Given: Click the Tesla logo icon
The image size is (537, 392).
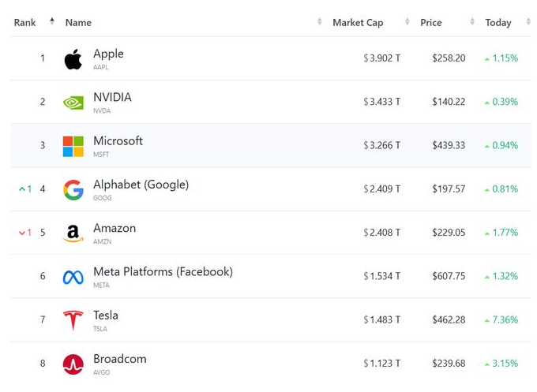Looking at the screenshot, I should [73, 320].
